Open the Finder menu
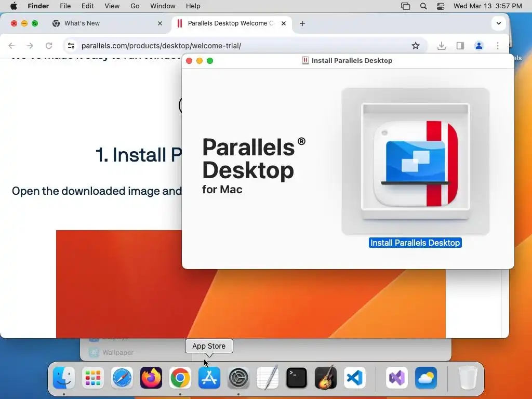This screenshot has height=399, width=532. 38,6
